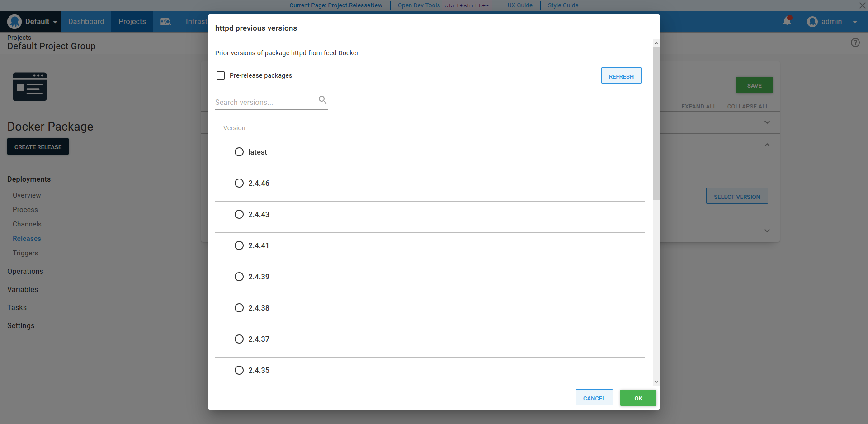Open the Style Guide link
The image size is (868, 424).
click(563, 5)
